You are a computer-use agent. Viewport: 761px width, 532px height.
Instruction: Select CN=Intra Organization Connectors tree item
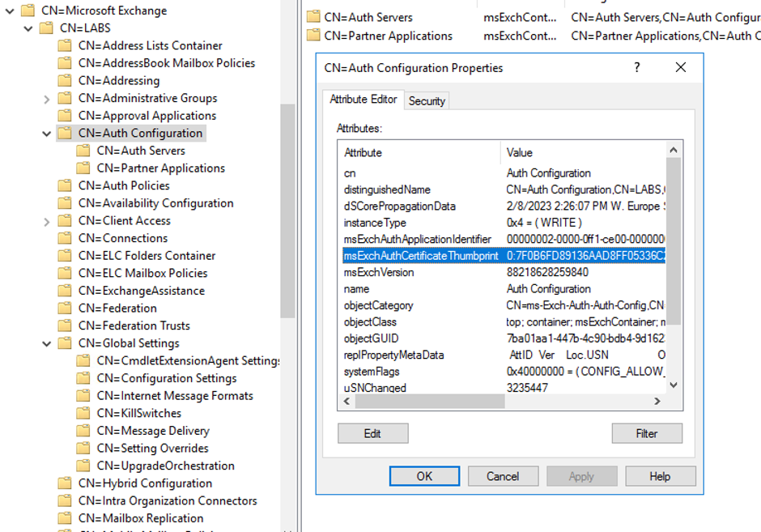pos(168,500)
